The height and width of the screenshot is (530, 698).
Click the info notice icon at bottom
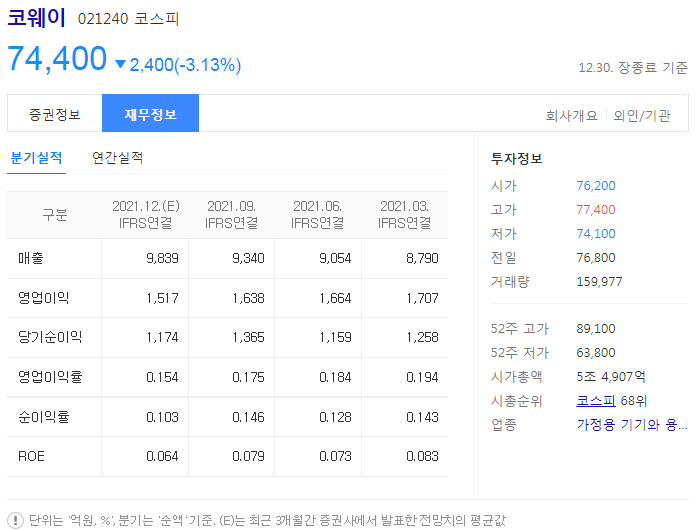16,520
